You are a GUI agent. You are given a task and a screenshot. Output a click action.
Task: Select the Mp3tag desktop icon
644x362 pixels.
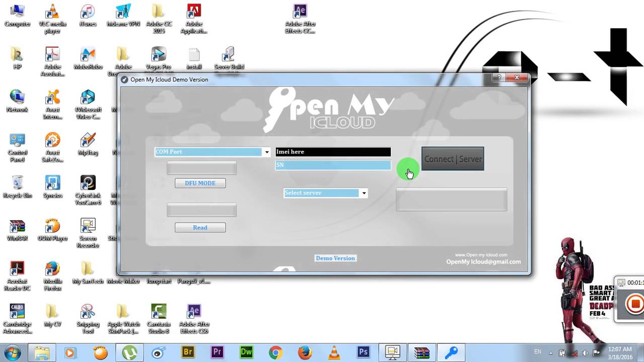point(88,144)
